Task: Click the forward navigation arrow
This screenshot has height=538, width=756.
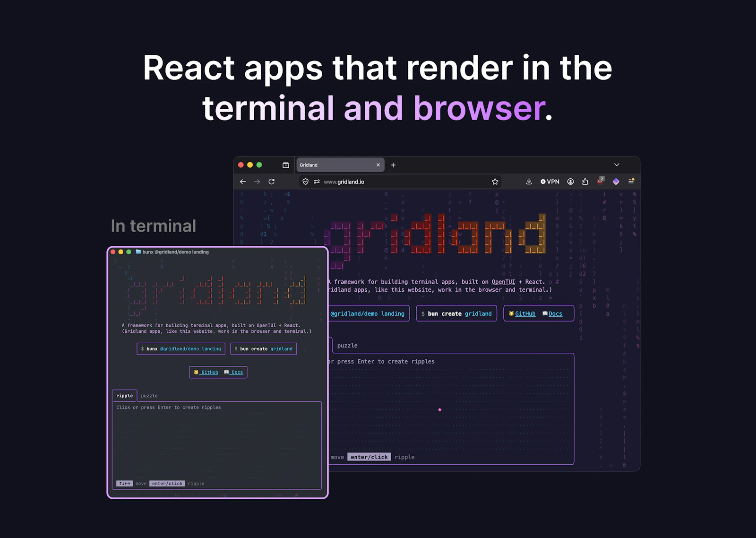Action: (x=257, y=181)
